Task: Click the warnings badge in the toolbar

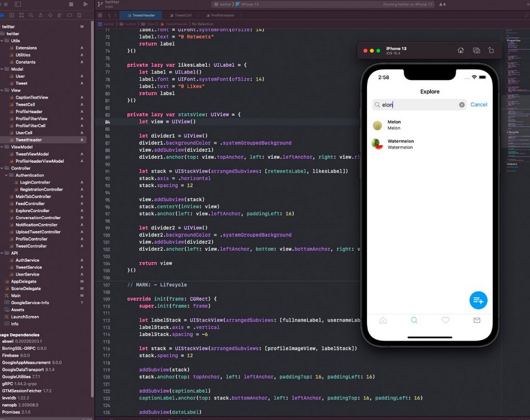Action: [x=442, y=5]
